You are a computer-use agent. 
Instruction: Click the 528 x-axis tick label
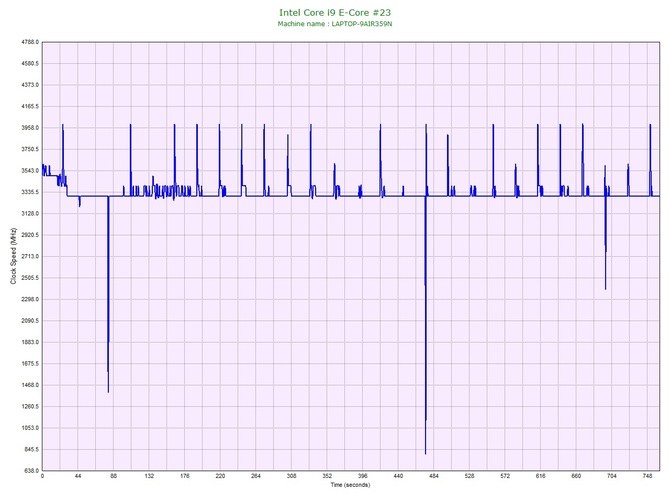pyautogui.click(x=469, y=476)
